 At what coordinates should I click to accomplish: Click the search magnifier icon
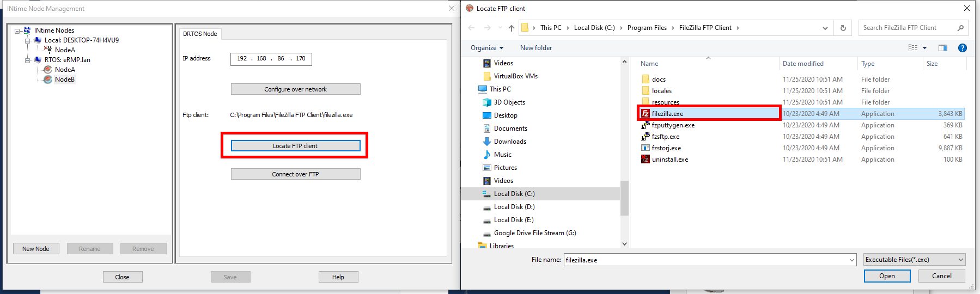(x=960, y=28)
